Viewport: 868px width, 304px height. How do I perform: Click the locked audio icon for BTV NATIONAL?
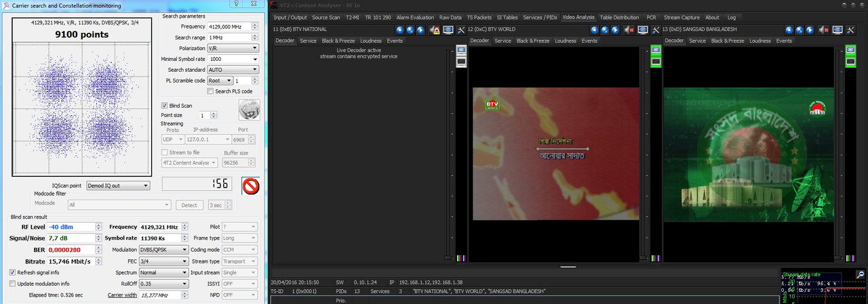point(434,30)
